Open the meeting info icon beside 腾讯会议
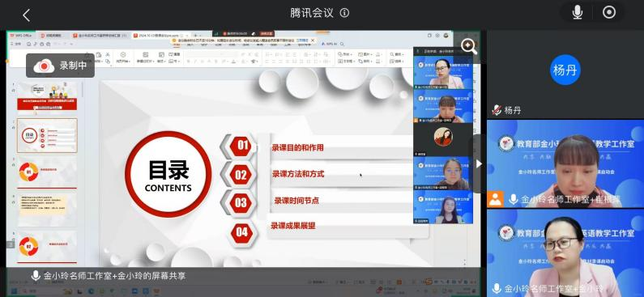 pos(344,13)
